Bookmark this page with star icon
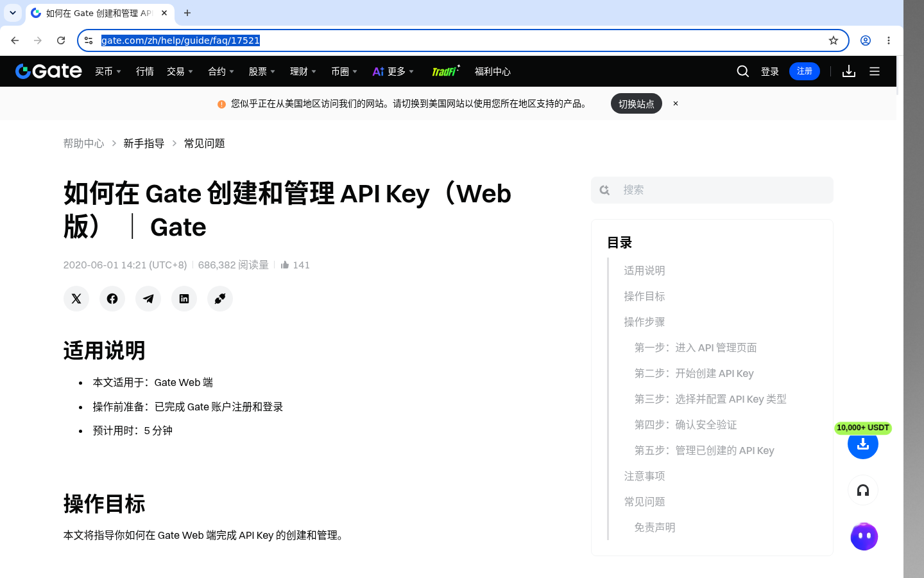 (834, 40)
